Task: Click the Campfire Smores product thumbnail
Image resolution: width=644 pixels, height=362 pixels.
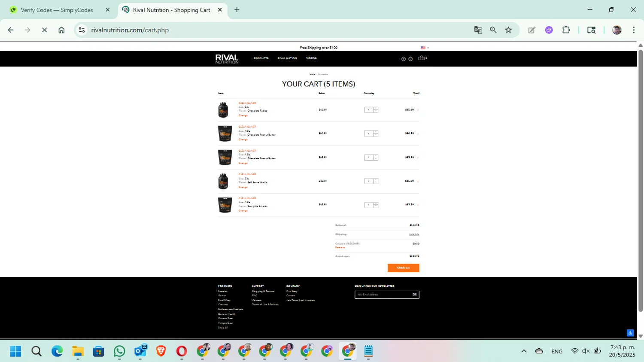Action: (x=225, y=205)
